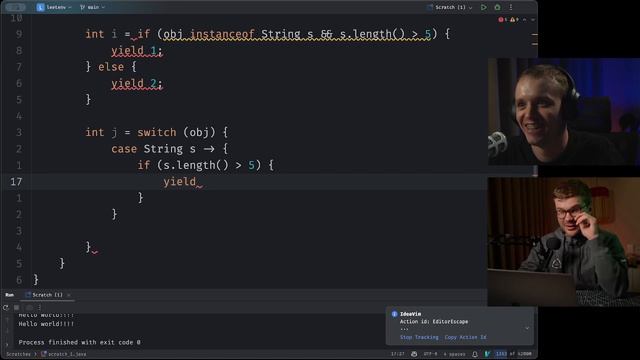Place the caret on the 'yield 2;' line
Image resolution: width=640 pixels, height=360 pixels.
click(137, 83)
